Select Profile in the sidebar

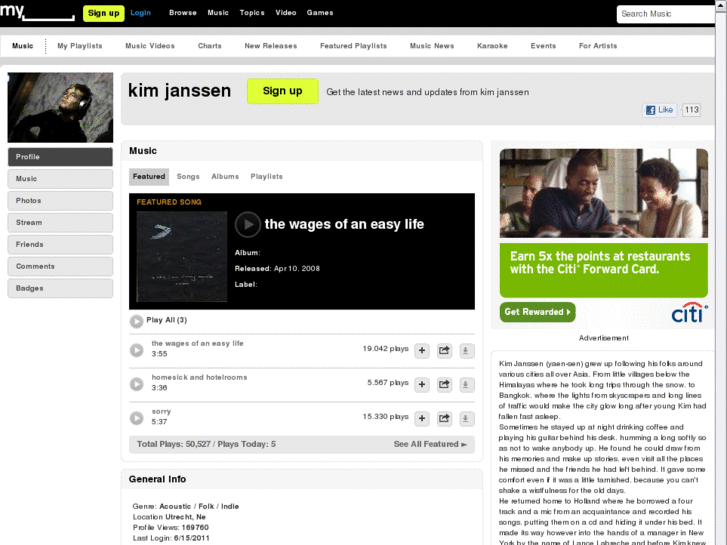60,157
